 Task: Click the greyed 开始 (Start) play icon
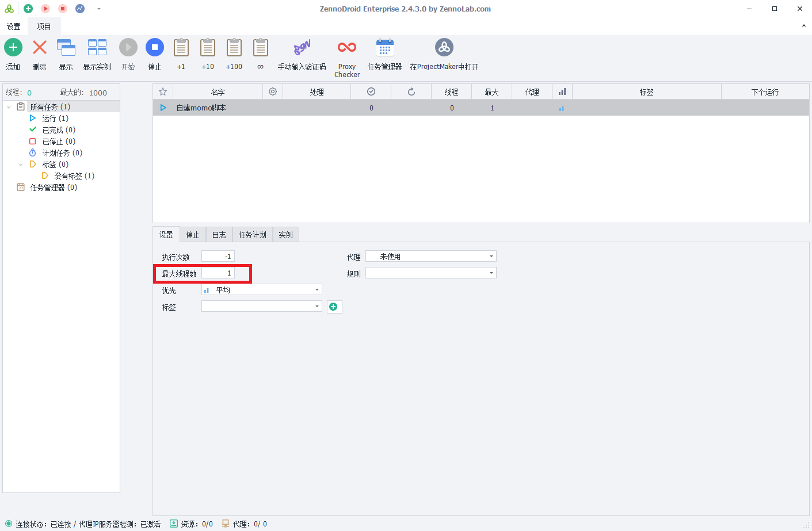[128, 47]
